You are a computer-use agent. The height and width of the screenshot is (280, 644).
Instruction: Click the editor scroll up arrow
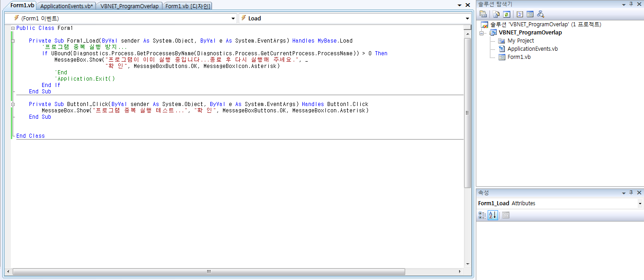[x=468, y=34]
